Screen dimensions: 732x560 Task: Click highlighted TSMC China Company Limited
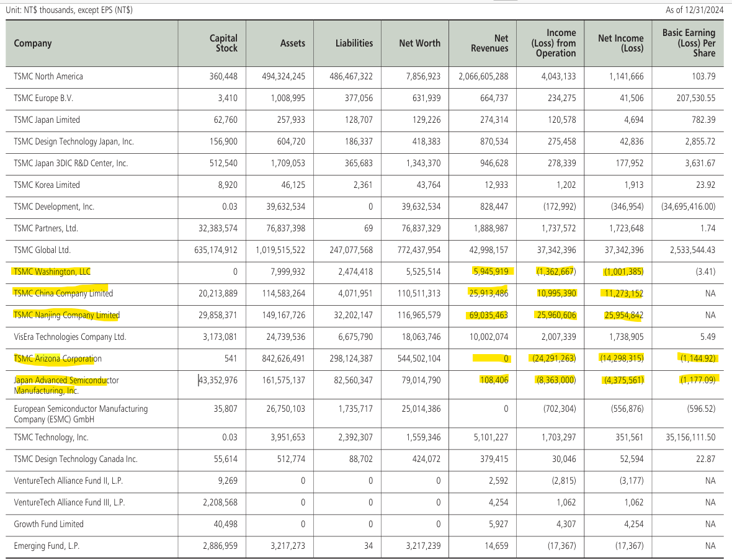pos(63,293)
